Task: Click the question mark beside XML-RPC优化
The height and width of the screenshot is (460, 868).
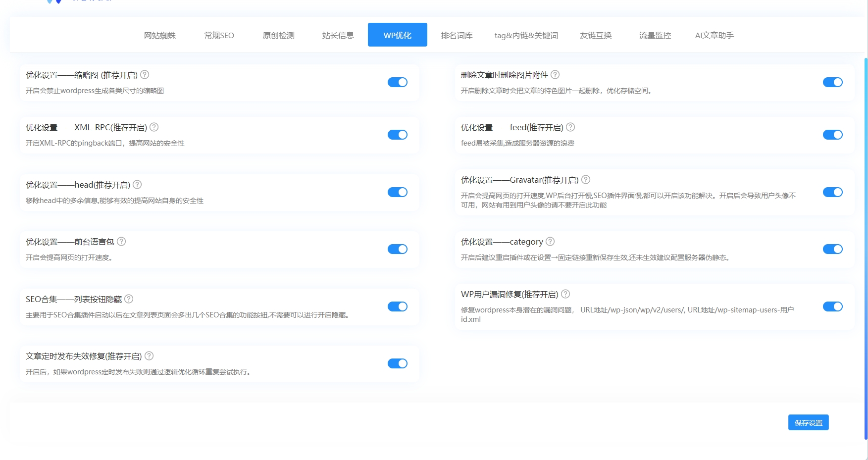Action: pyautogui.click(x=154, y=127)
